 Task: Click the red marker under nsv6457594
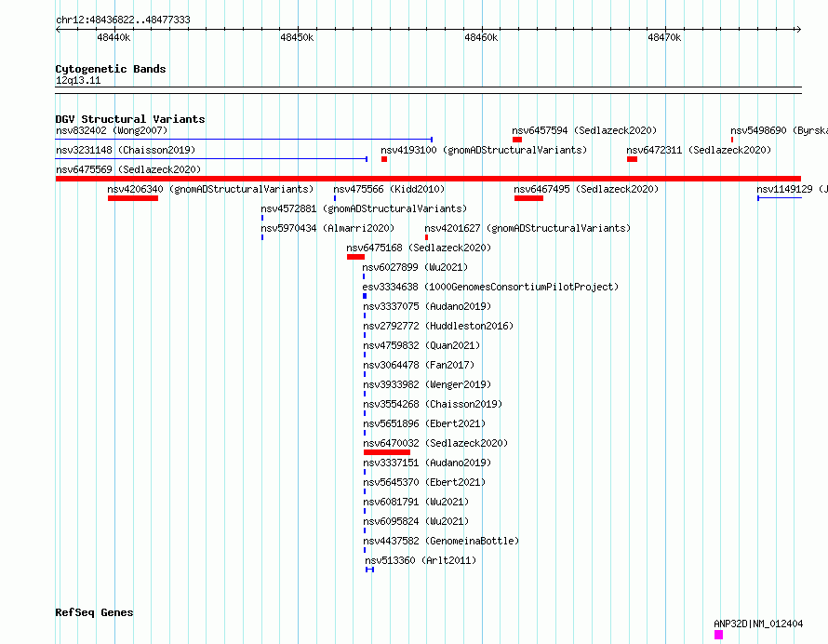[x=517, y=140]
